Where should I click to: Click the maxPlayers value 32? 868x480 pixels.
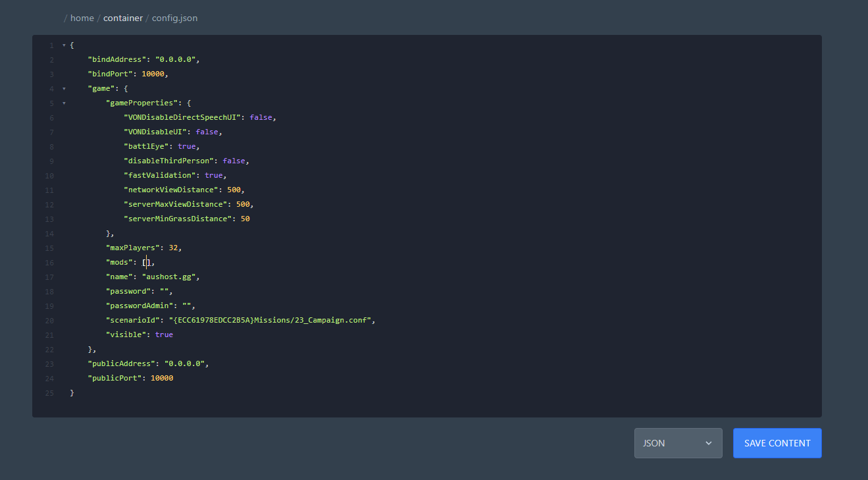(173, 248)
